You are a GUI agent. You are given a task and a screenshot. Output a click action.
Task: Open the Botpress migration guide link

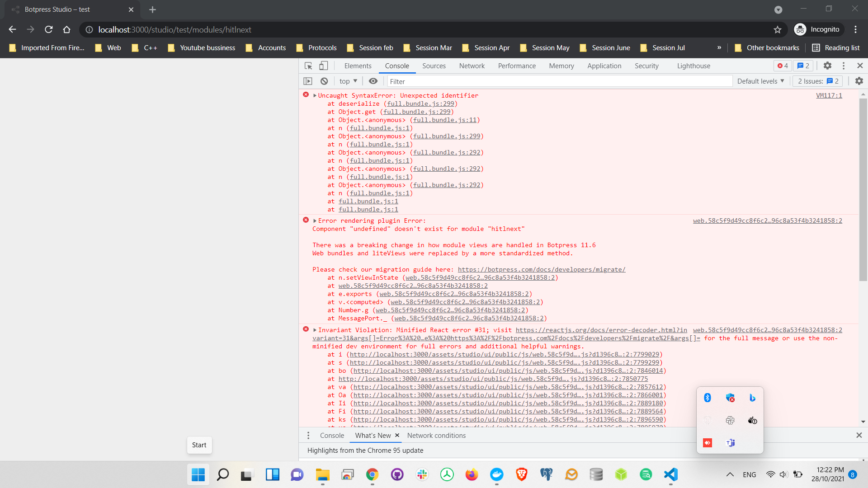542,269
